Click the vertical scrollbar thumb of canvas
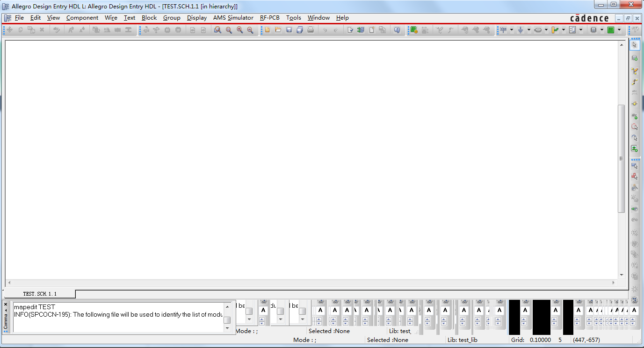The height and width of the screenshot is (348, 644). (622, 159)
